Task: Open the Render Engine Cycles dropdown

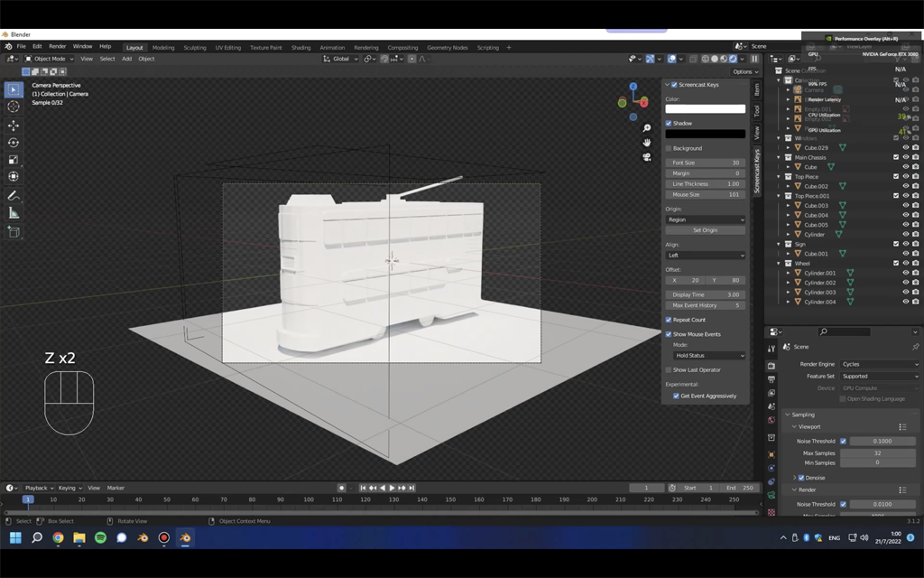Action: point(880,365)
